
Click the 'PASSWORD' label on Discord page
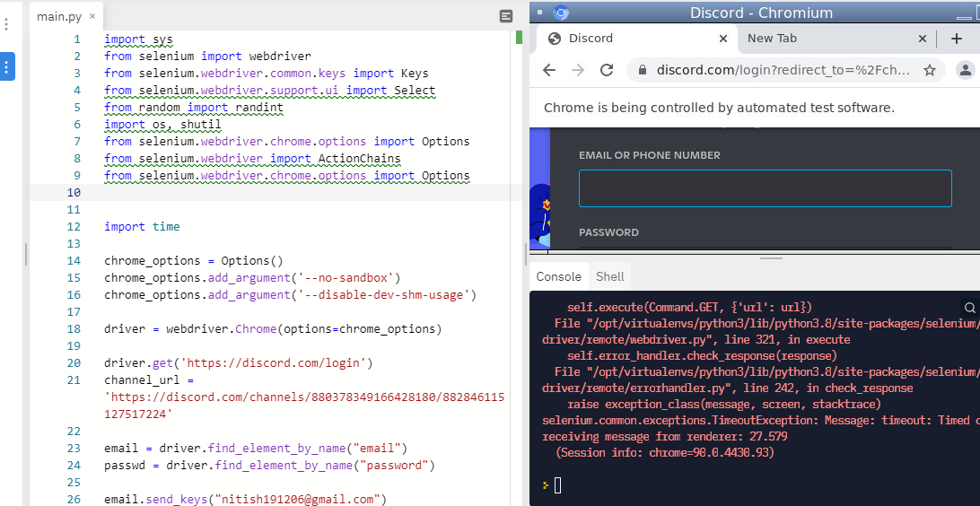608,232
